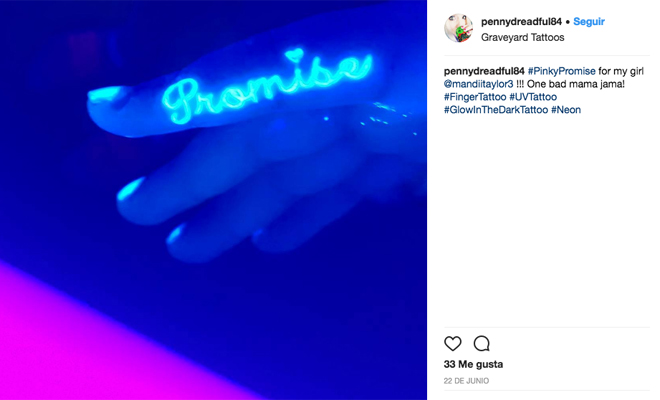Open pennydreadful84 username in header
This screenshot has width=660, height=400.
point(521,21)
